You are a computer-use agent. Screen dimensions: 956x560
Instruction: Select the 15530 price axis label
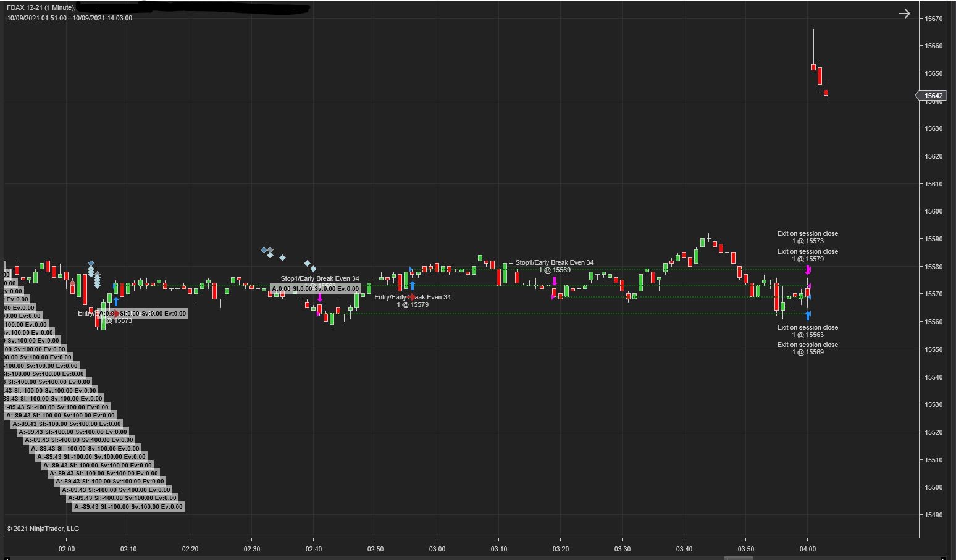pos(934,404)
